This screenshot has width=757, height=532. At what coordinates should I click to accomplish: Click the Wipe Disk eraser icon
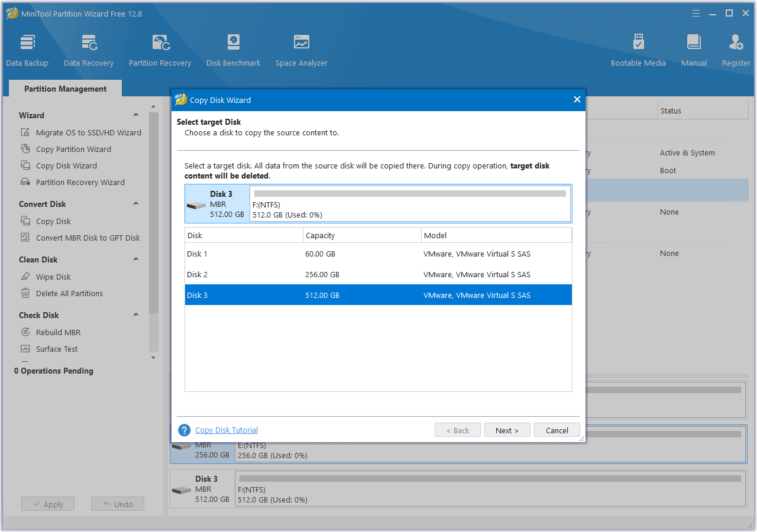click(x=25, y=277)
